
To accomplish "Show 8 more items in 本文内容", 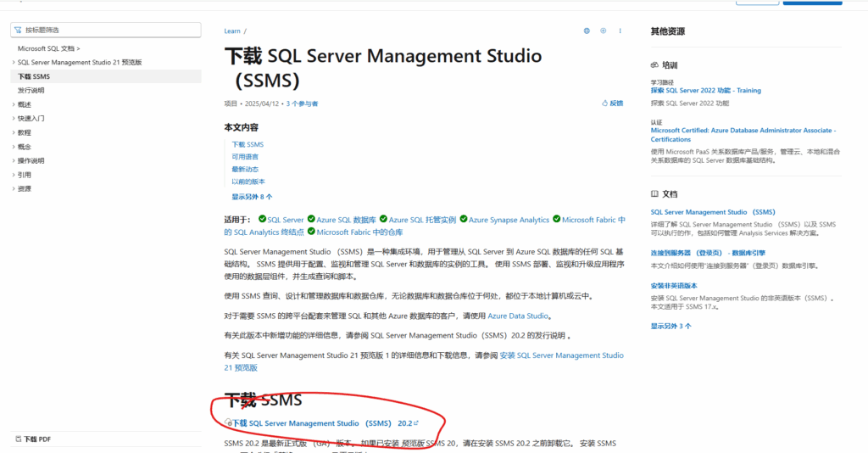I will coord(252,196).
